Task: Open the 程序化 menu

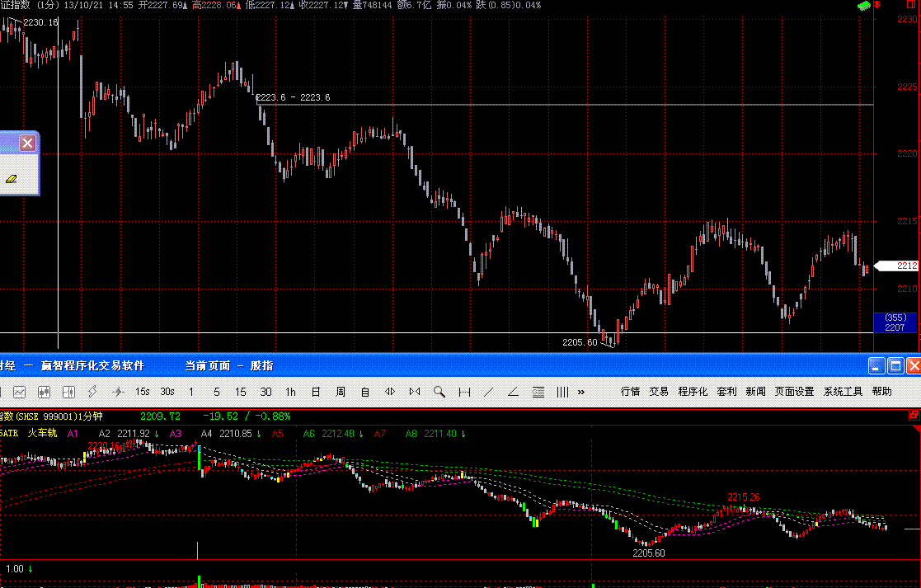Action: click(x=693, y=392)
